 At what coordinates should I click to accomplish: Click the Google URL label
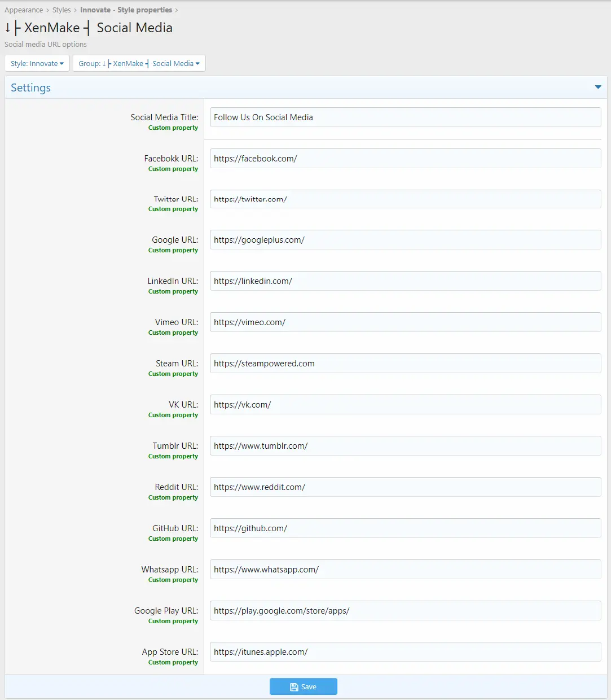click(x=175, y=240)
